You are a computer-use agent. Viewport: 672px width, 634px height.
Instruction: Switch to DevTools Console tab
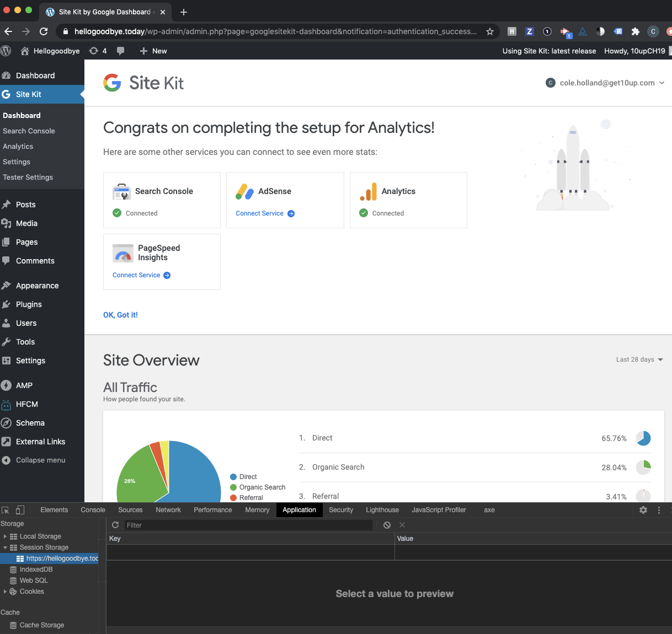click(x=93, y=510)
